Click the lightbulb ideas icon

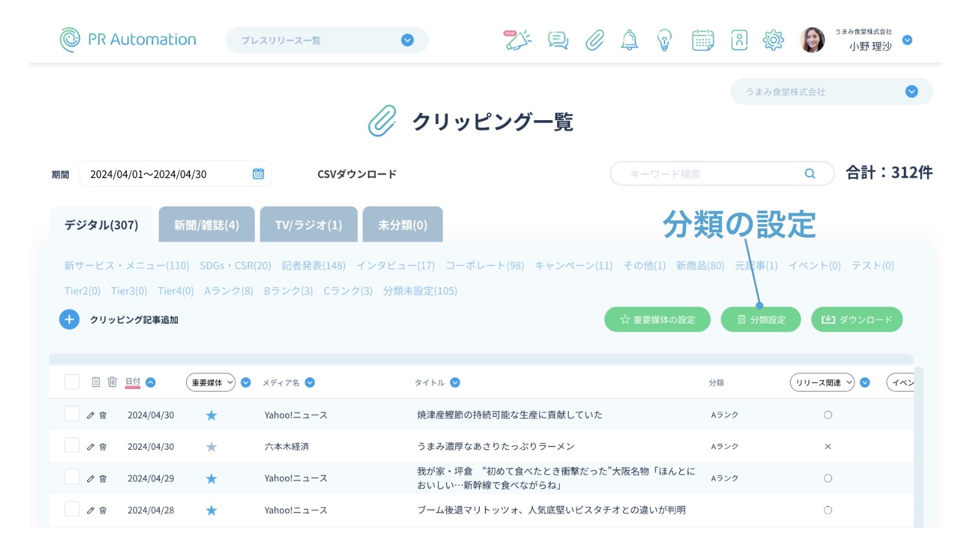click(664, 40)
